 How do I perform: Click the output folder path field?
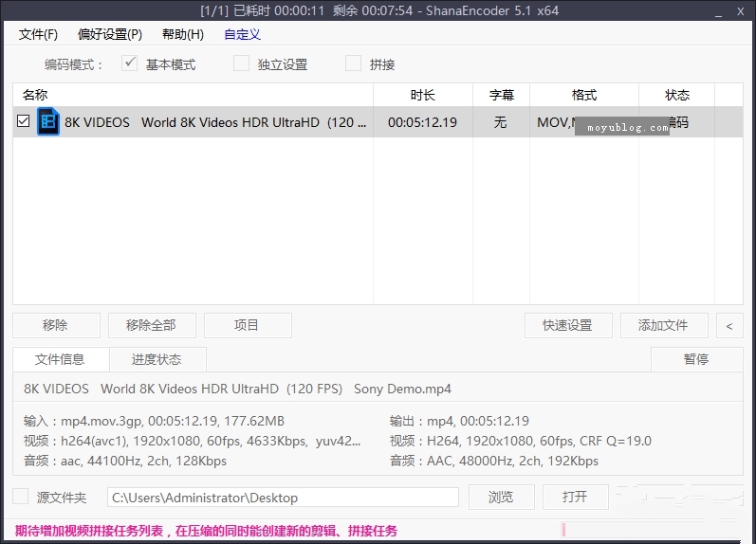point(283,498)
